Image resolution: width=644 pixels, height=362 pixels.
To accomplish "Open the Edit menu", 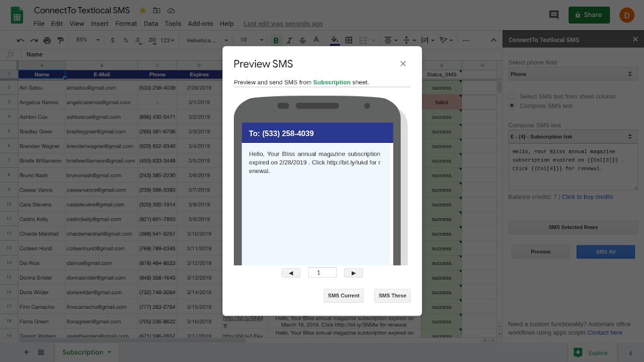I will click(57, 24).
